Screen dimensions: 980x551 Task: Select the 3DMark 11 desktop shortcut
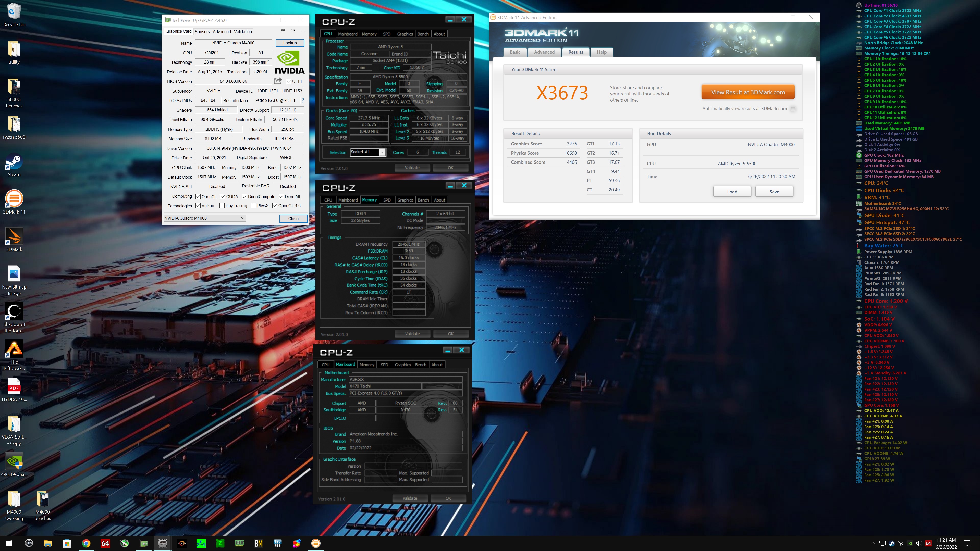[14, 202]
